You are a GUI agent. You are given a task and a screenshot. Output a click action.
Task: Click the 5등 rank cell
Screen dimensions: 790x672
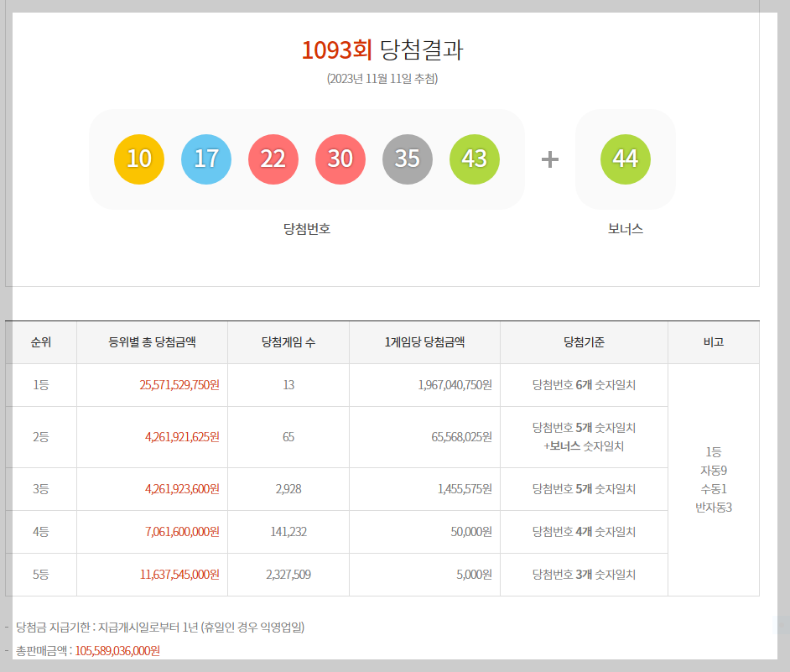pyautogui.click(x=41, y=575)
